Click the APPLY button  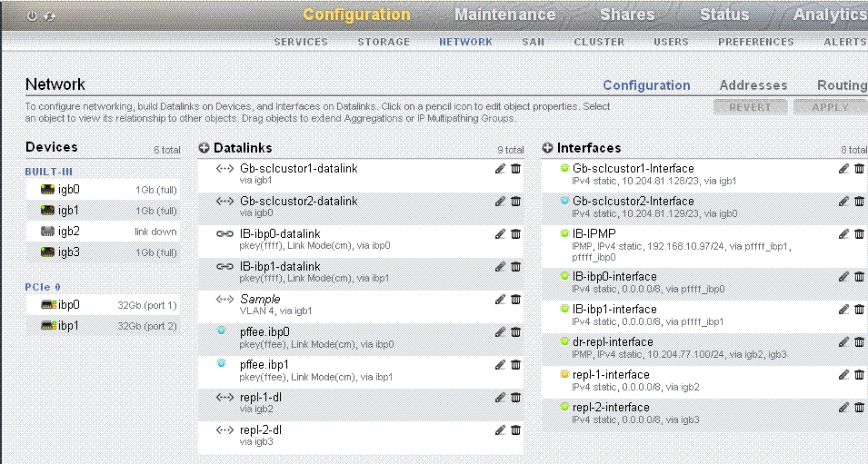coord(830,107)
